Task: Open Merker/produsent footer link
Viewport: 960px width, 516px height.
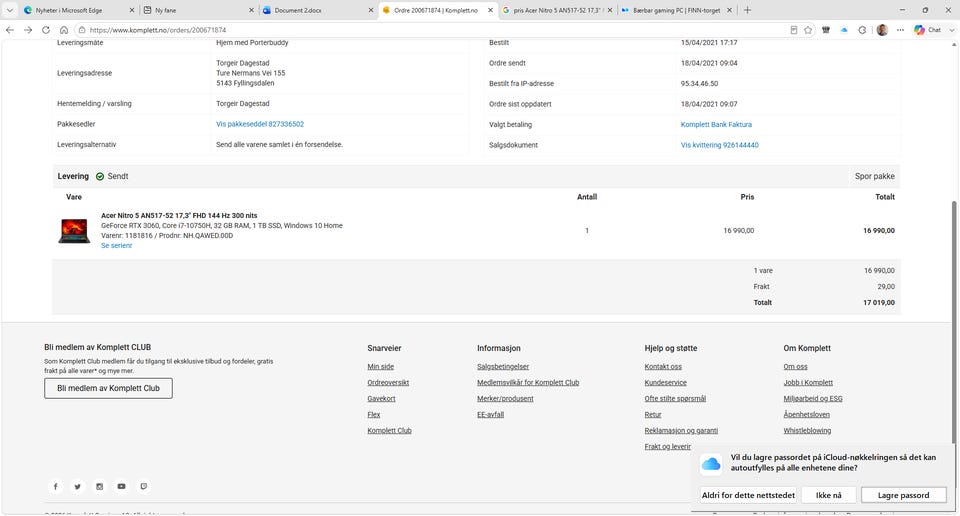Action: [x=505, y=398]
